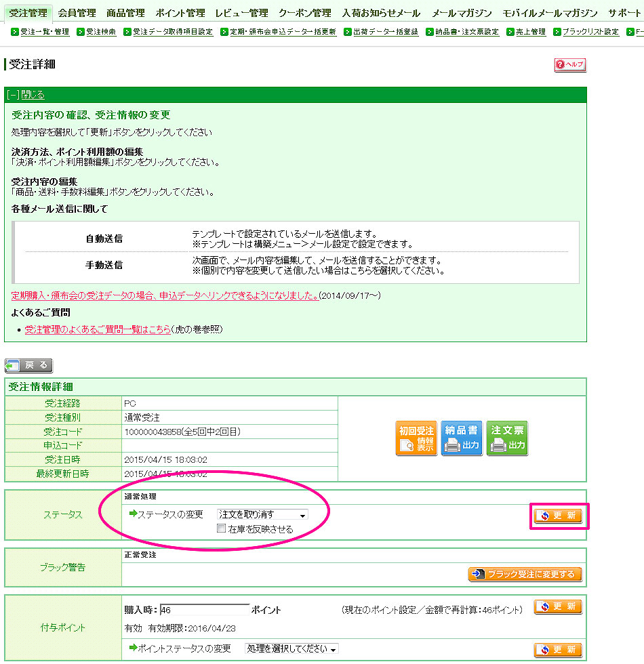Select the 正常受注 status text
The image size is (644, 664).
click(x=140, y=555)
